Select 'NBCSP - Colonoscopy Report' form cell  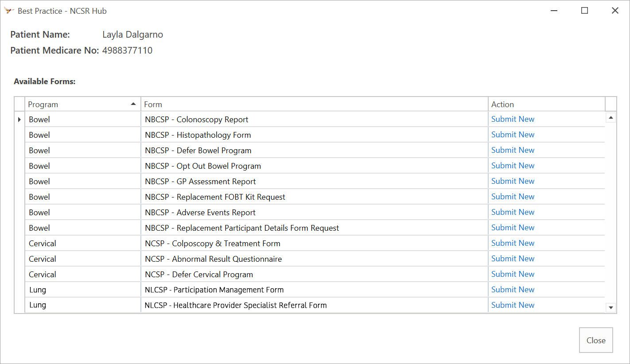pos(315,120)
